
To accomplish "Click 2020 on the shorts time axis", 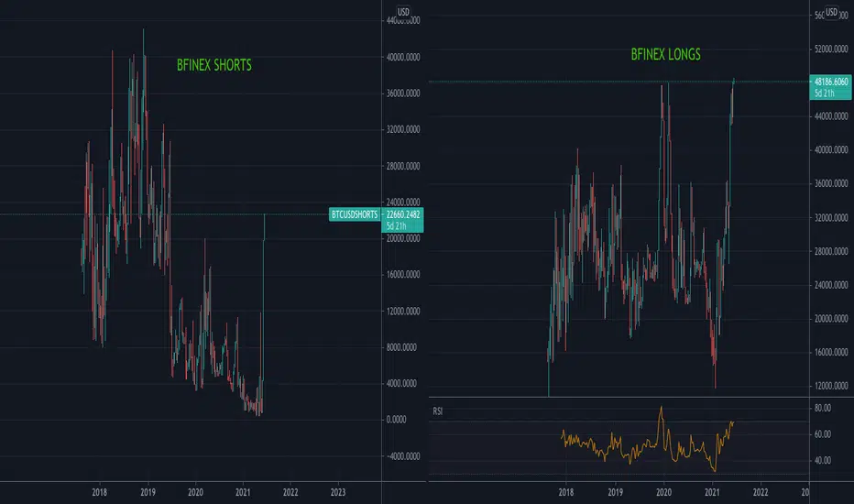I will point(195,493).
